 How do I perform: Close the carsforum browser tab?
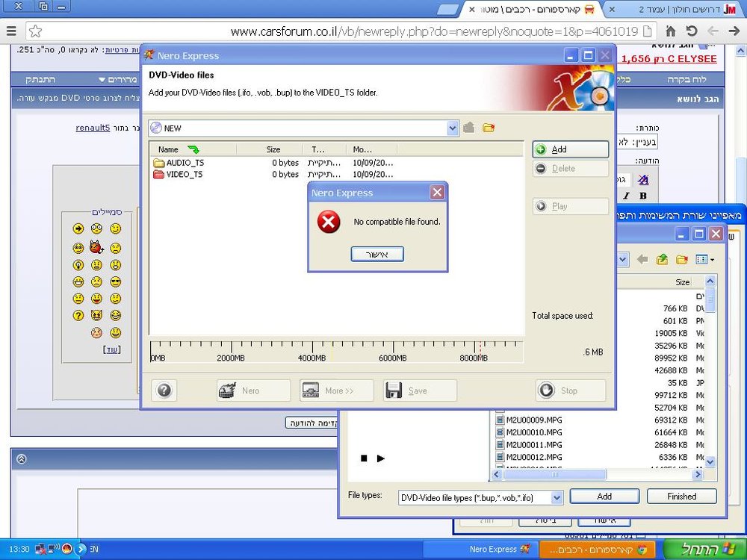tap(471, 10)
